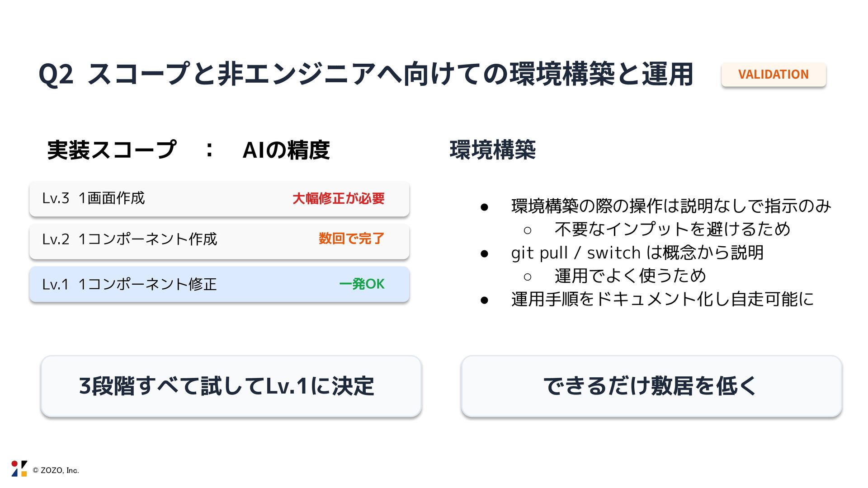Click the 3段階すべて試してLv.1に決定 box
Screen dimensions: 868x488
(x=231, y=386)
